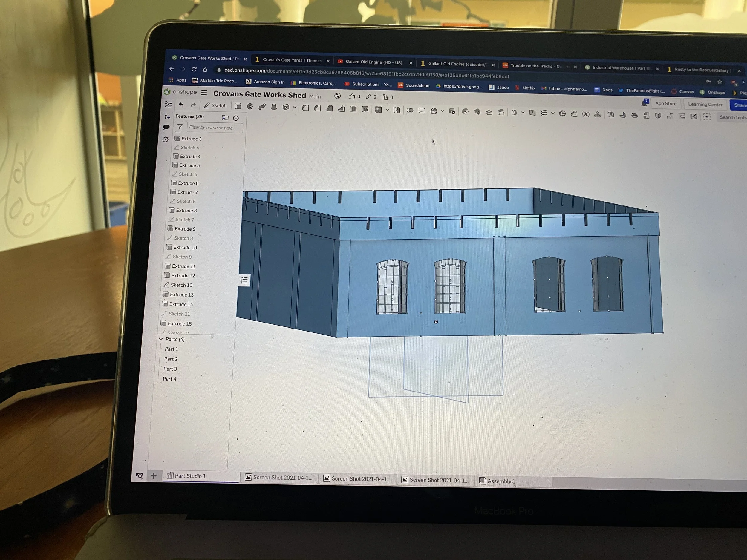The height and width of the screenshot is (560, 747).
Task: Open the Soundcloud bookmark
Action: pos(413,85)
